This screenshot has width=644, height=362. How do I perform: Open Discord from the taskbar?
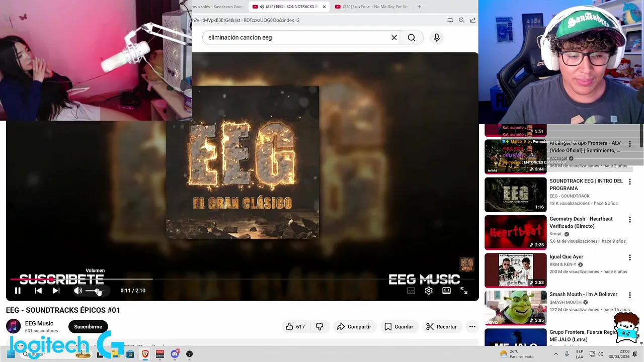click(x=175, y=354)
